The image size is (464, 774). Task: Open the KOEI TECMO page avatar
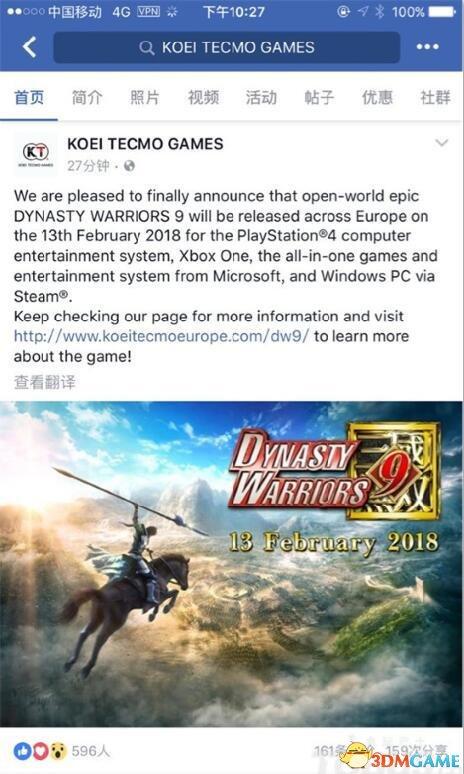[36, 154]
